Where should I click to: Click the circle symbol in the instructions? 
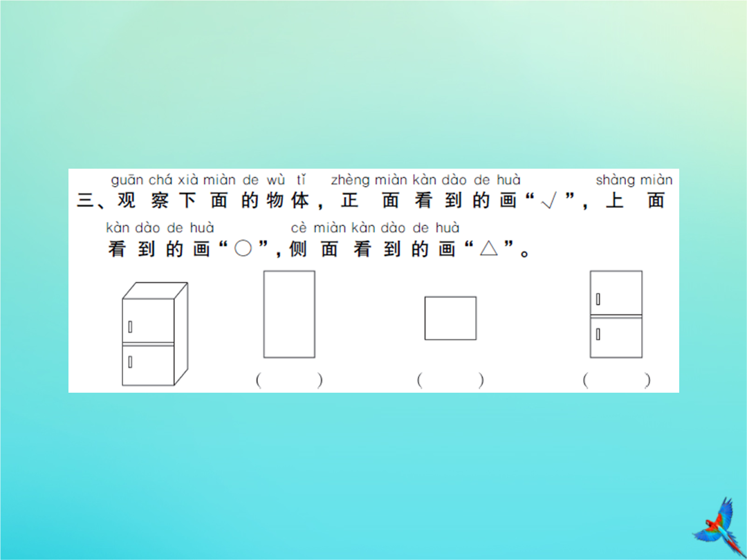click(x=243, y=250)
